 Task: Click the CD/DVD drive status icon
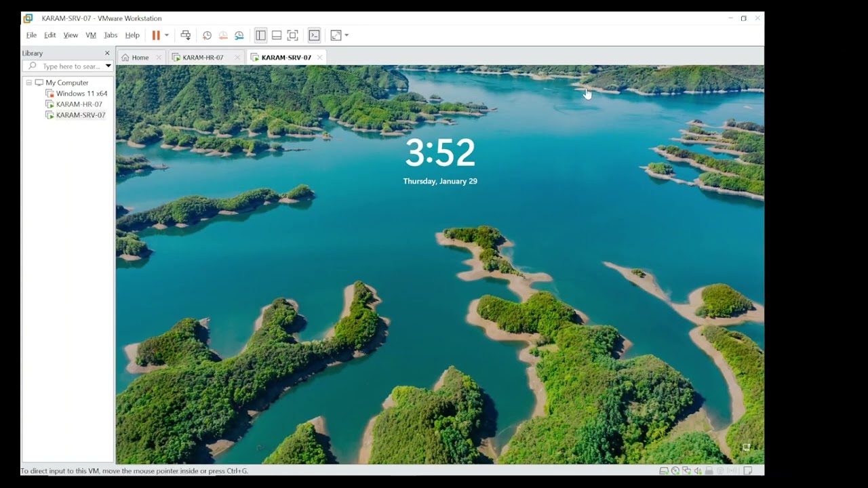coord(675,470)
